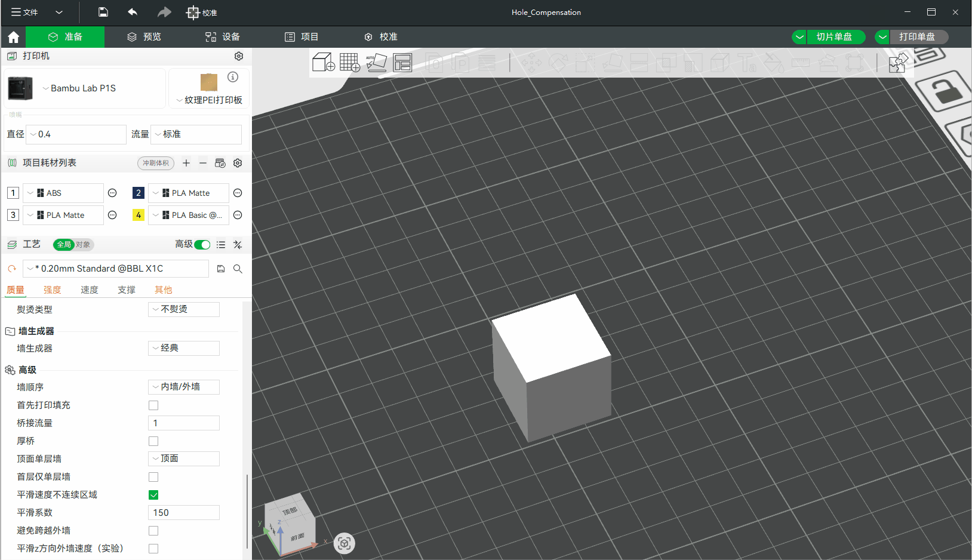The width and height of the screenshot is (972, 560).
Task: Select the 速度 settings tab
Action: pyautogui.click(x=90, y=290)
